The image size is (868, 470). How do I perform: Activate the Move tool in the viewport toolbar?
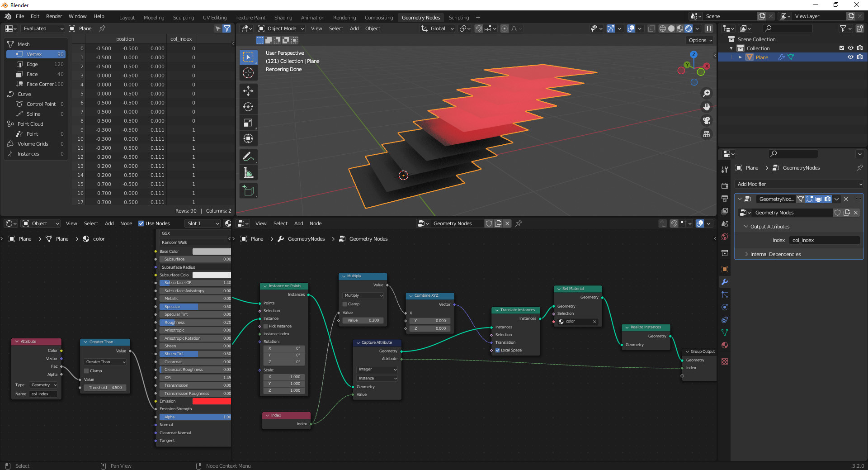click(x=248, y=91)
